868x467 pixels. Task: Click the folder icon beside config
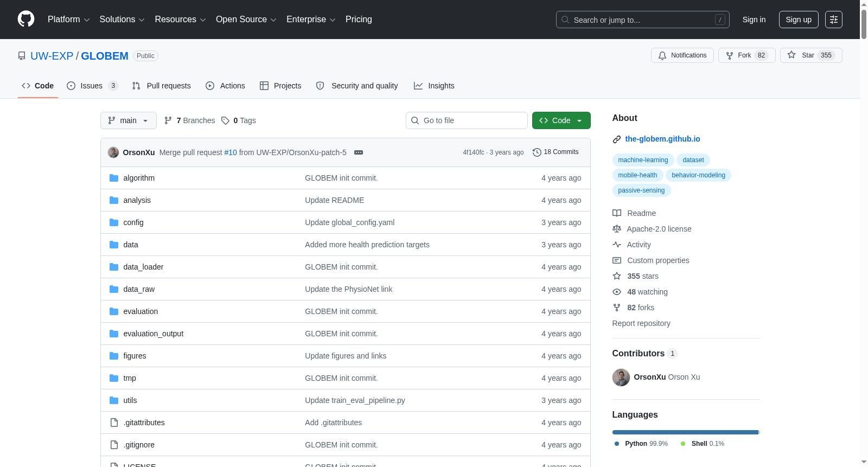pyautogui.click(x=114, y=222)
